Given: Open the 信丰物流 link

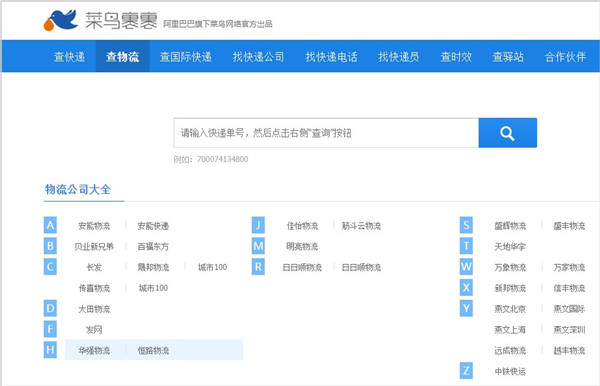Looking at the screenshot, I should coord(569,288).
